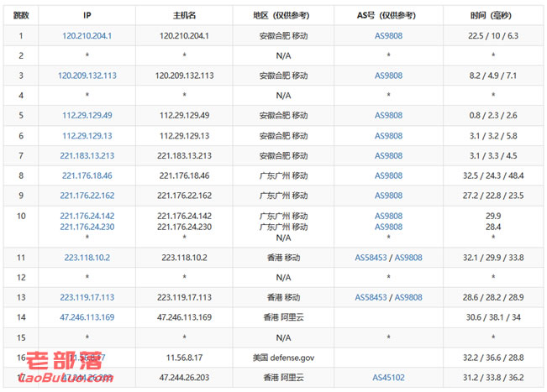The image size is (547, 392).
Task: Select the 28.4 time in hop 10
Action: (493, 227)
